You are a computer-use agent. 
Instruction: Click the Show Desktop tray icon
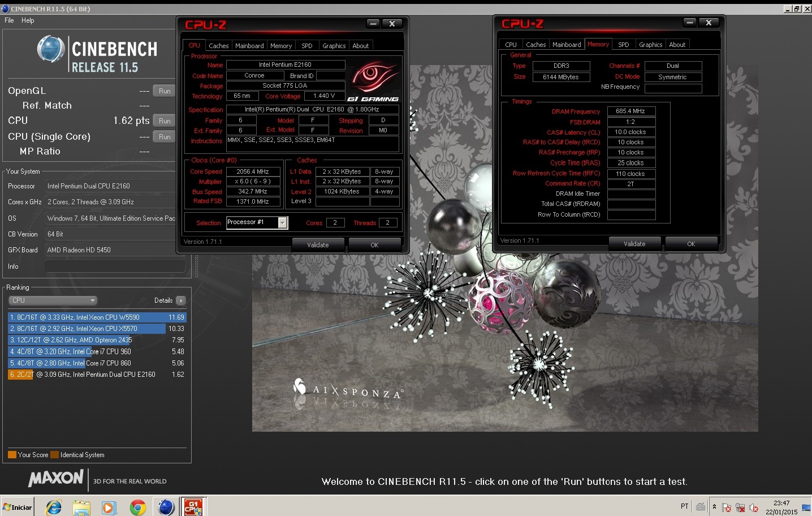coord(806,508)
